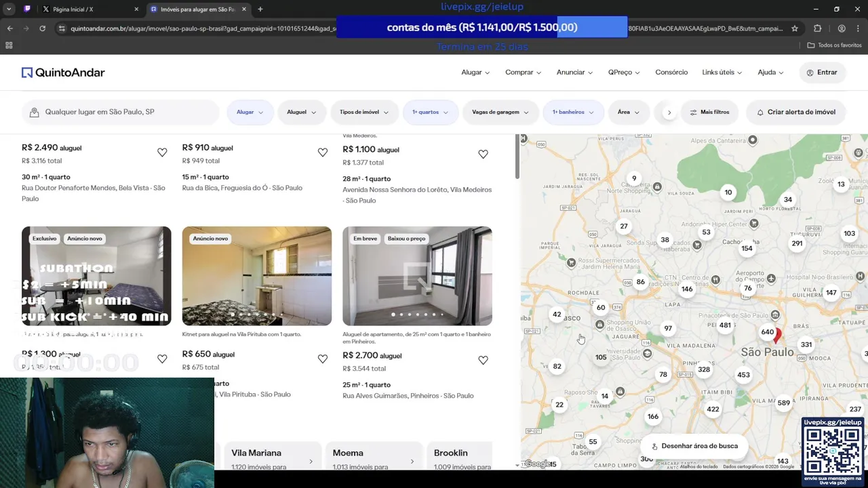Click the 103 map cluster marker
Screen dimensions: 868x488
coord(849,233)
